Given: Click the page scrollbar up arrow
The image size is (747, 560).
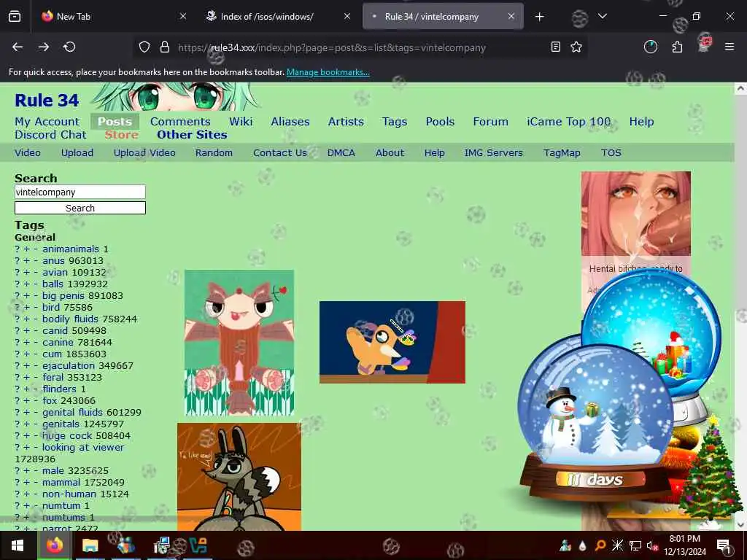Looking at the screenshot, I should coord(740,88).
